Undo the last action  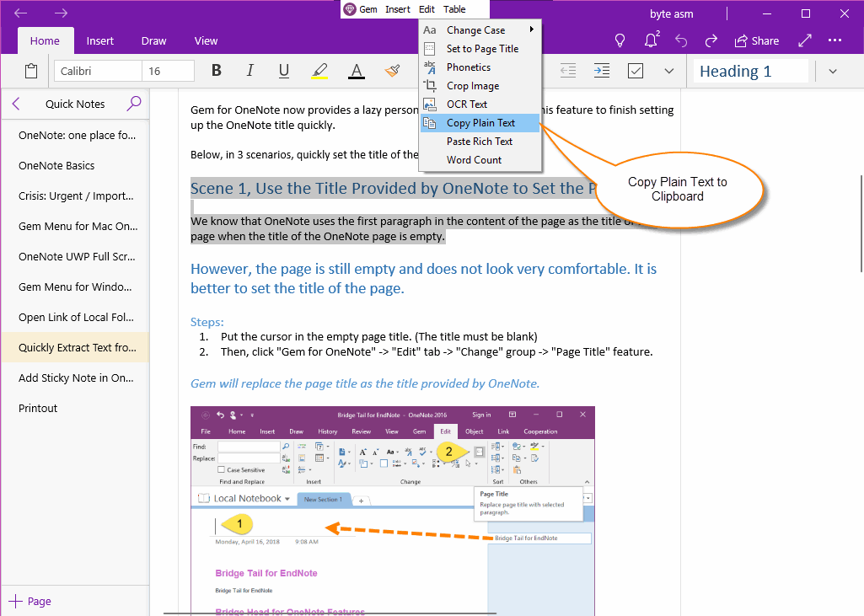pos(682,40)
